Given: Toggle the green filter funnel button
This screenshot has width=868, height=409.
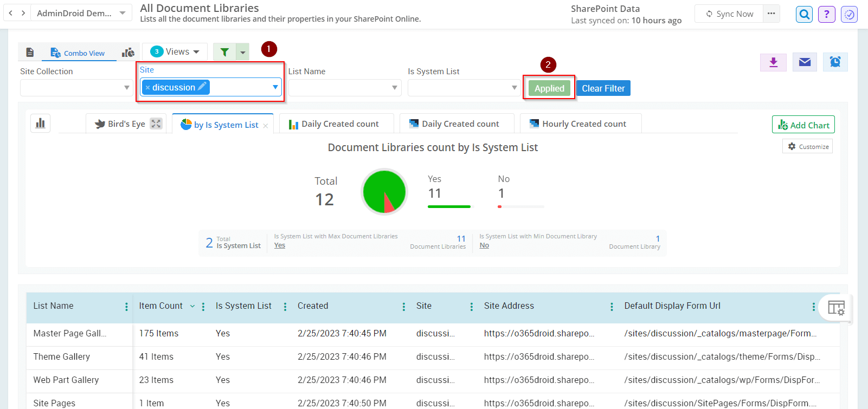Looking at the screenshot, I should click(x=224, y=52).
